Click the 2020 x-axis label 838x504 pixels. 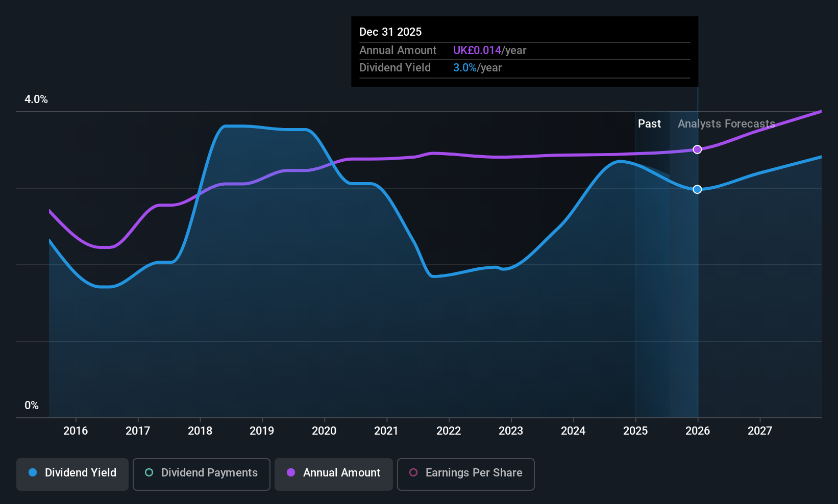click(x=324, y=431)
